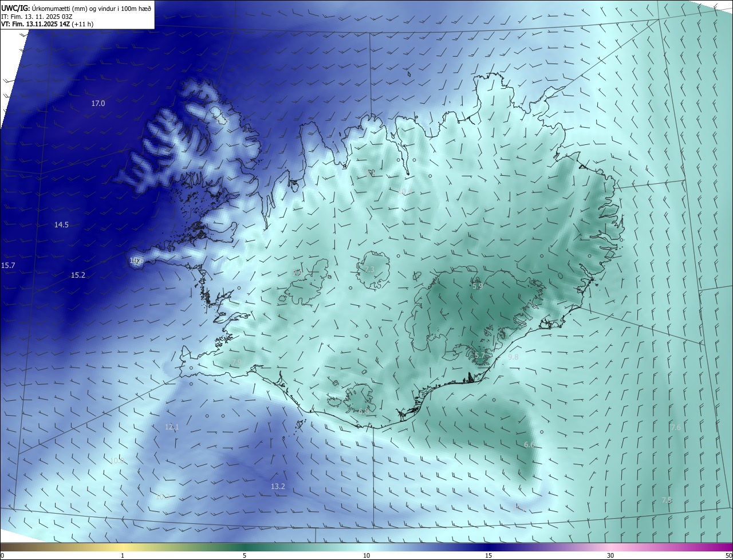This screenshot has height=560, width=733.
Task: Click the 14.5 value label
Action: click(61, 225)
